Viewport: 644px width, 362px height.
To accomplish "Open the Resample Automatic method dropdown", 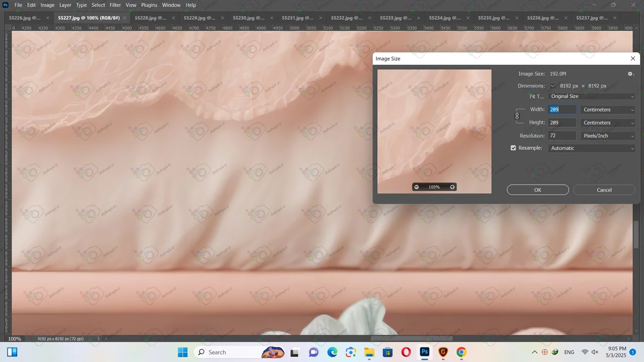I will tap(592, 148).
